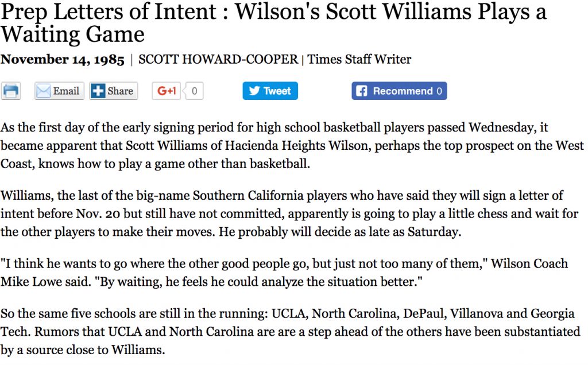Screen dimensions: 588x365
Task: Post via the Tweet button
Action: 270,91
